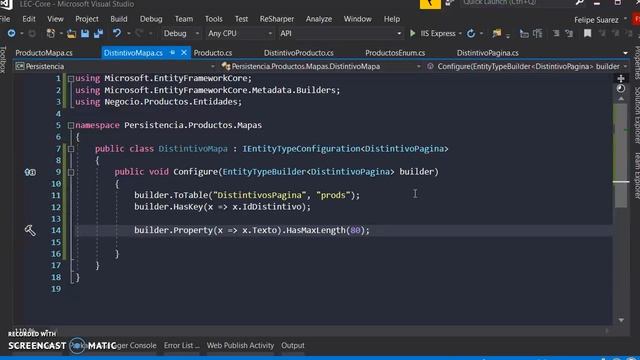Click the Save All toolbar icon

point(98,33)
